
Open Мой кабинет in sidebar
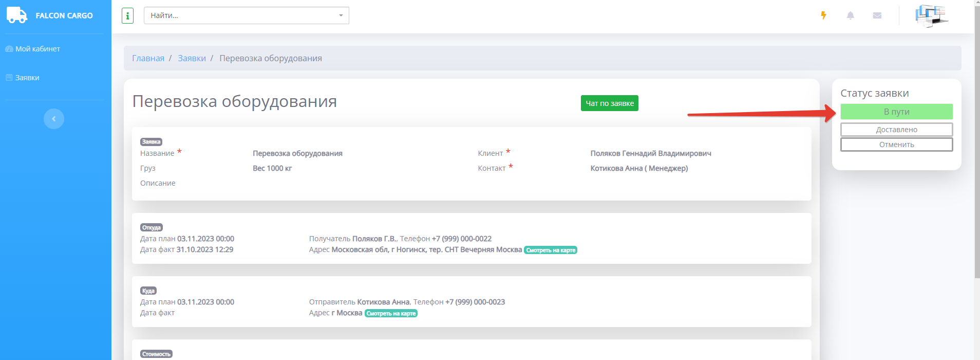tap(37, 49)
